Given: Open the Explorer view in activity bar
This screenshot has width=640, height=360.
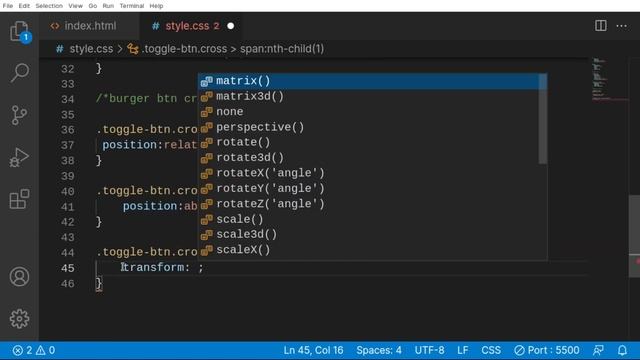Looking at the screenshot, I should coord(19,31).
